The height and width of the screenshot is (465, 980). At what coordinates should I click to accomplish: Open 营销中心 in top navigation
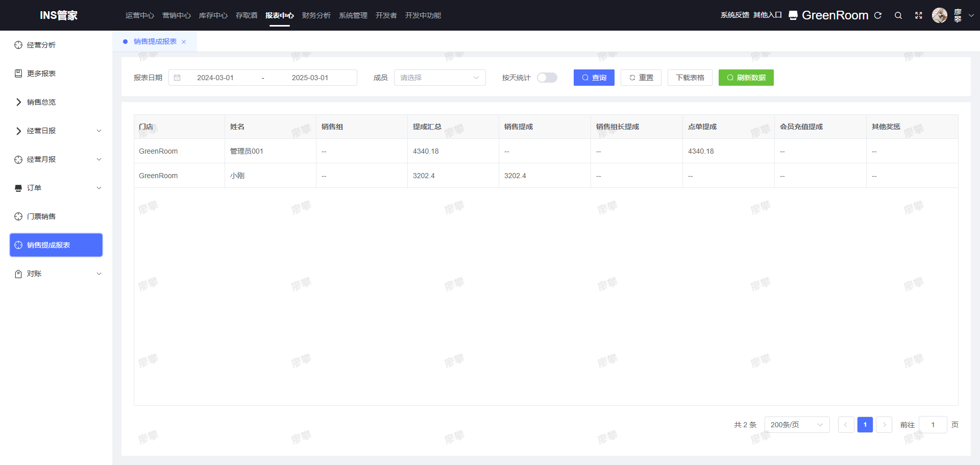[177, 15]
